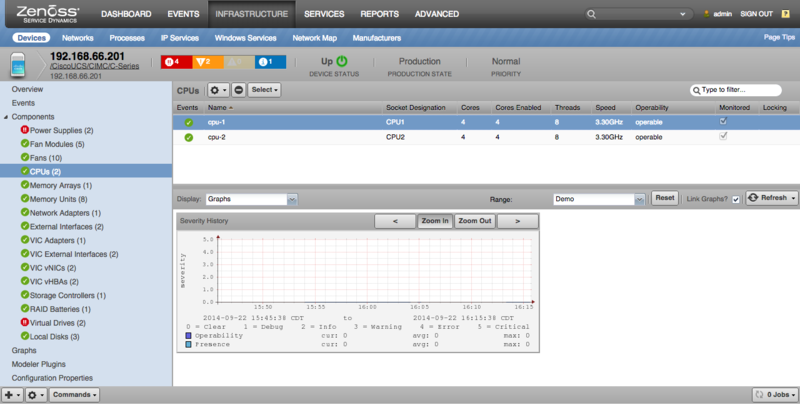This screenshot has width=800, height=405.
Task: Switch to the Windows Services tab
Action: click(x=245, y=38)
